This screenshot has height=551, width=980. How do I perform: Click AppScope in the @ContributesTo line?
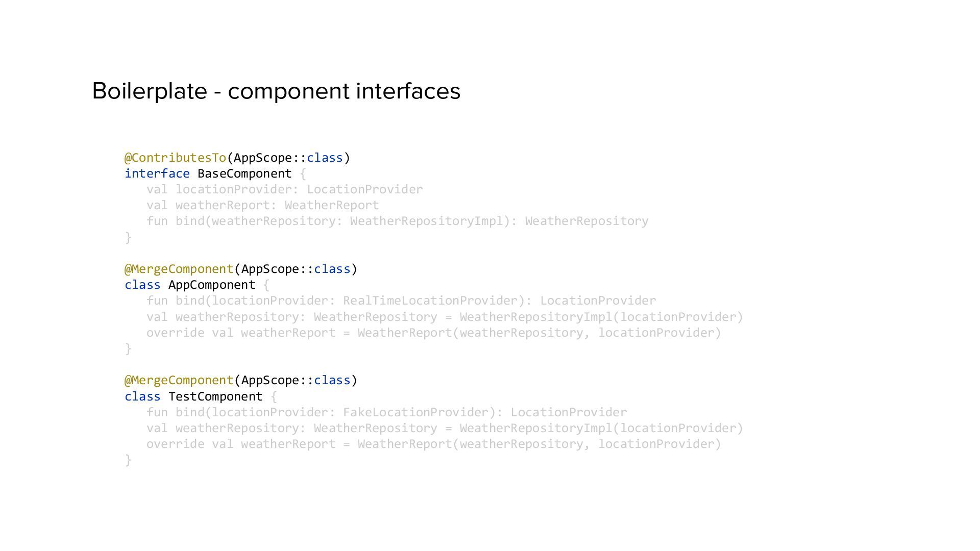tap(262, 158)
